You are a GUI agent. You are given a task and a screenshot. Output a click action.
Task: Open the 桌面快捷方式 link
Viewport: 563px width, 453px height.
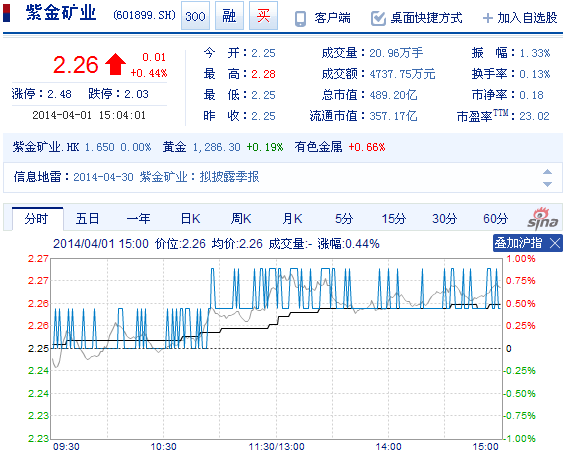pyautogui.click(x=427, y=18)
